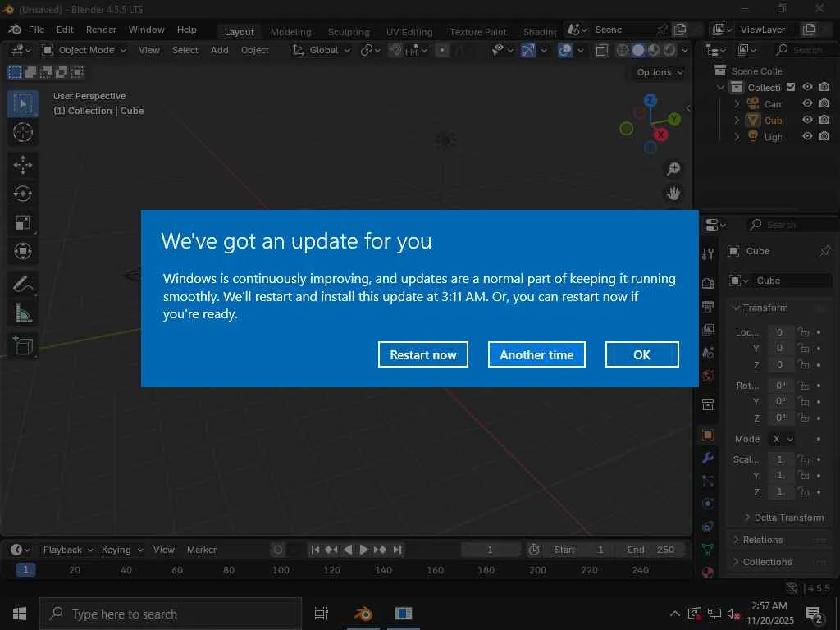Image resolution: width=840 pixels, height=630 pixels.
Task: Open the Material properties tab icon
Action: coord(708,573)
